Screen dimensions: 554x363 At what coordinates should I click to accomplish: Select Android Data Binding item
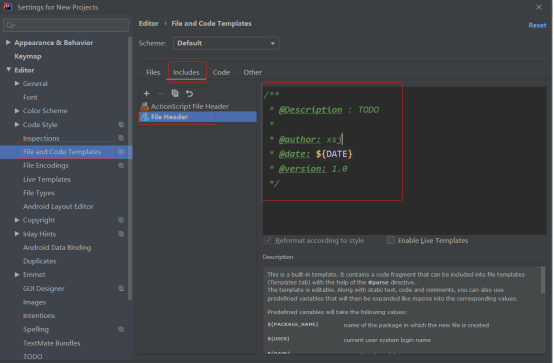click(57, 247)
